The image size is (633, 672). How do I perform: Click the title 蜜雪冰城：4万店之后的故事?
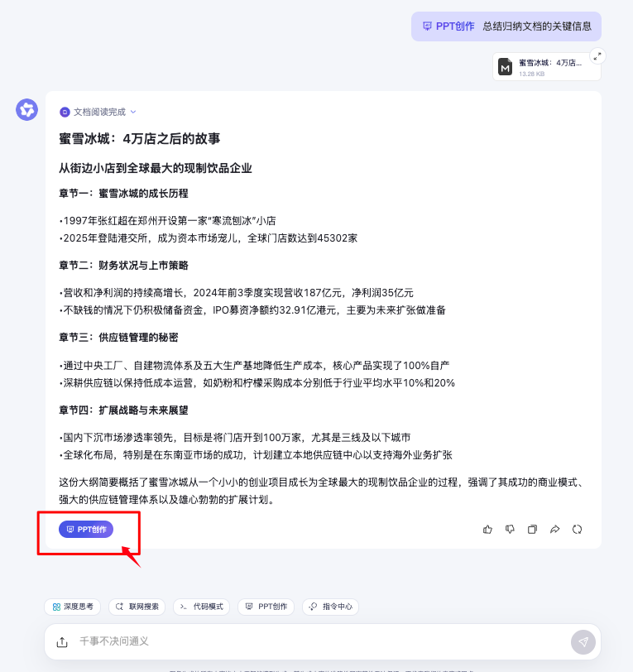point(139,139)
